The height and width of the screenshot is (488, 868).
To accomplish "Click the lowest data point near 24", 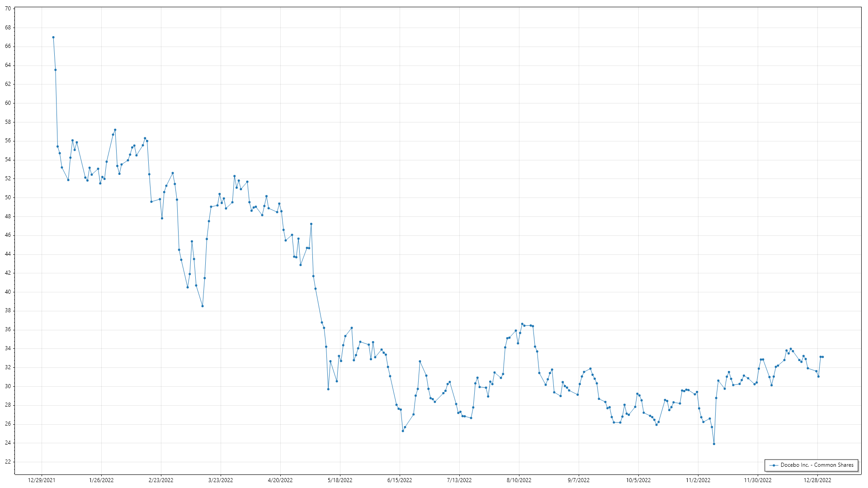I will pos(714,444).
